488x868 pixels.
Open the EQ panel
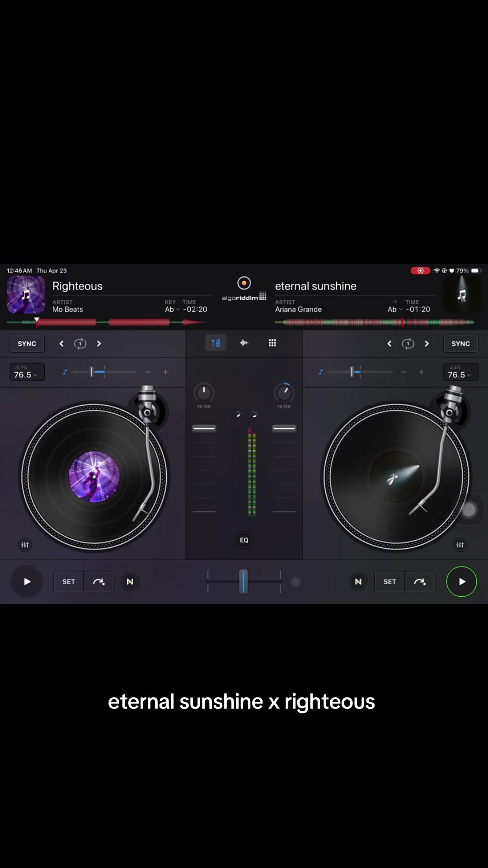(x=244, y=540)
